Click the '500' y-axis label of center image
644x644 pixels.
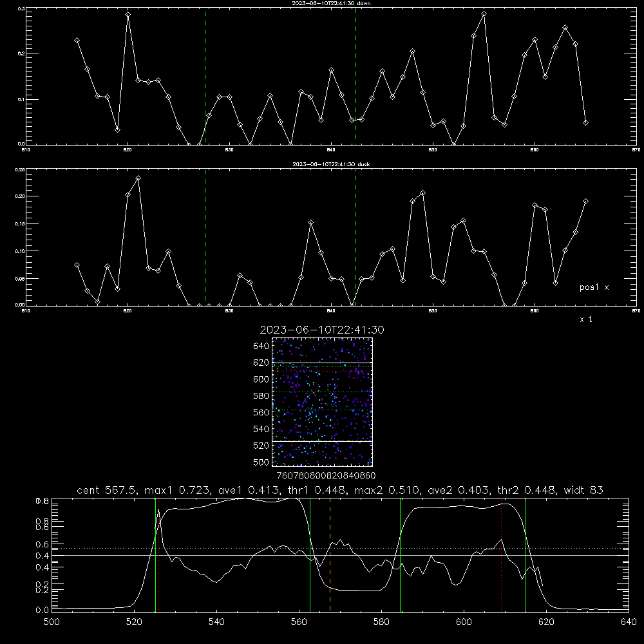(x=261, y=462)
